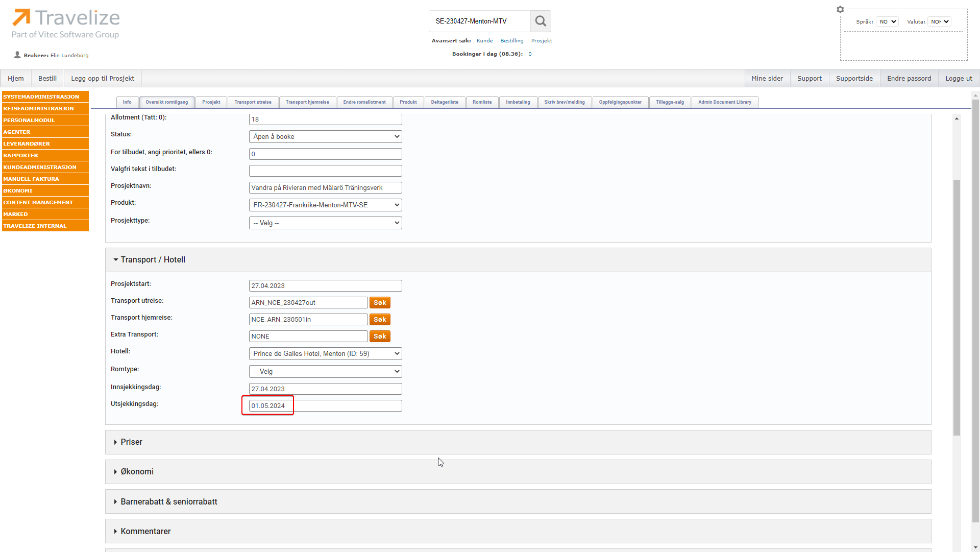Click the inner form scrollbar thumb
This screenshot has height=552, width=980.
click(957, 306)
